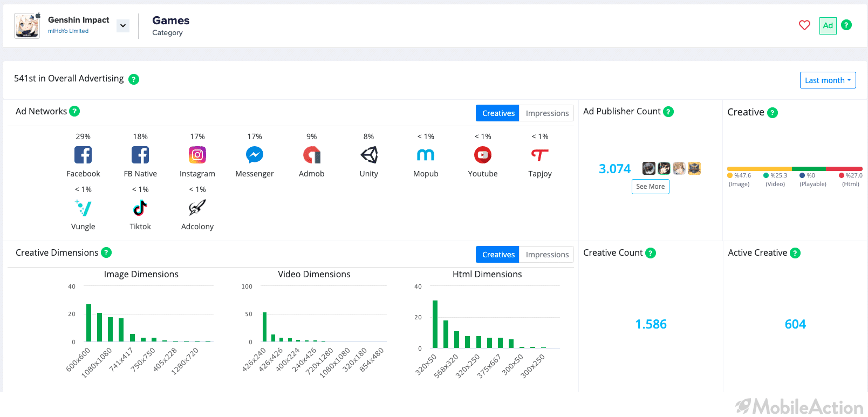Image resolution: width=868 pixels, height=417 pixels.
Task: Select the Unity ad network icon
Action: 369,155
